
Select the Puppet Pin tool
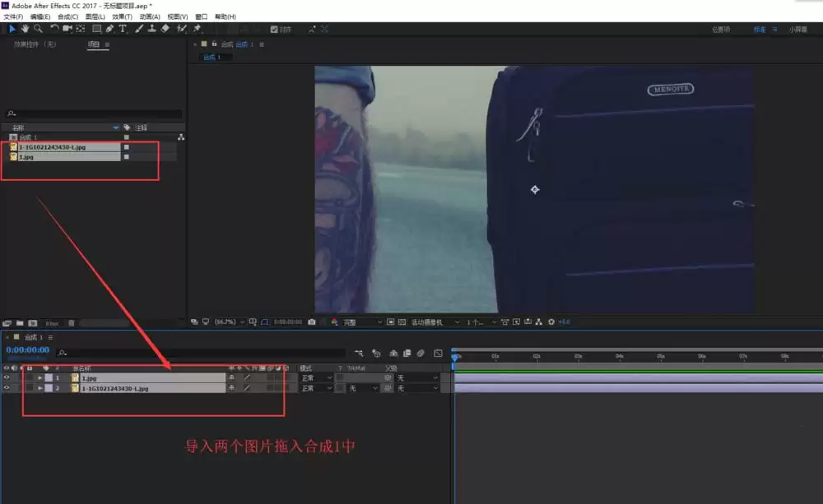point(198,29)
